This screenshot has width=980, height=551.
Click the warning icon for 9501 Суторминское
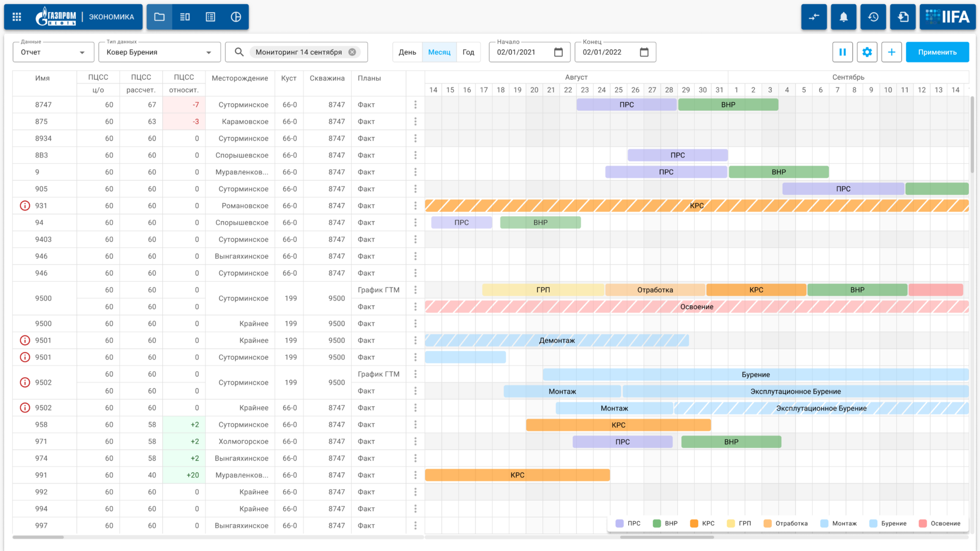click(x=25, y=357)
